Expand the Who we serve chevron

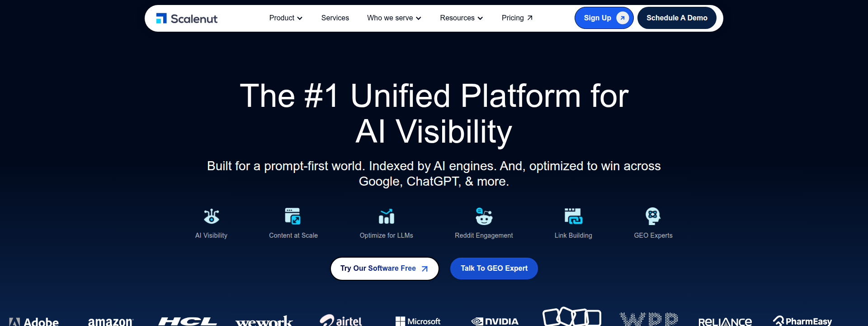419,18
